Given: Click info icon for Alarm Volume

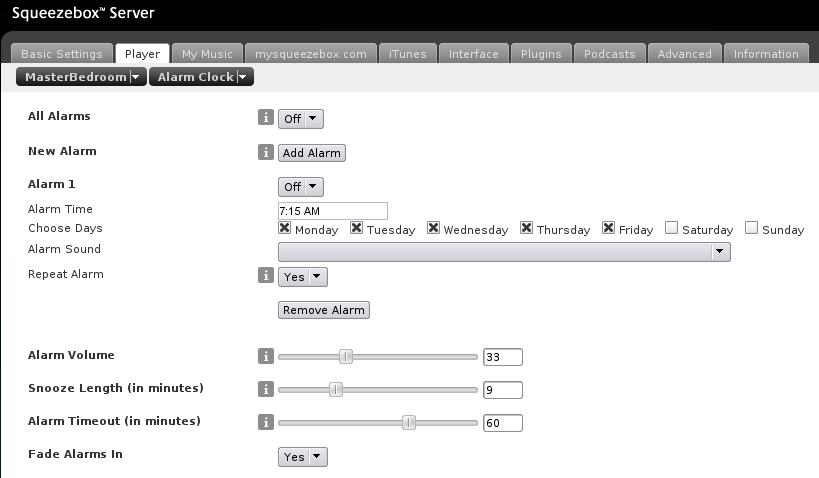Looking at the screenshot, I should (265, 356).
